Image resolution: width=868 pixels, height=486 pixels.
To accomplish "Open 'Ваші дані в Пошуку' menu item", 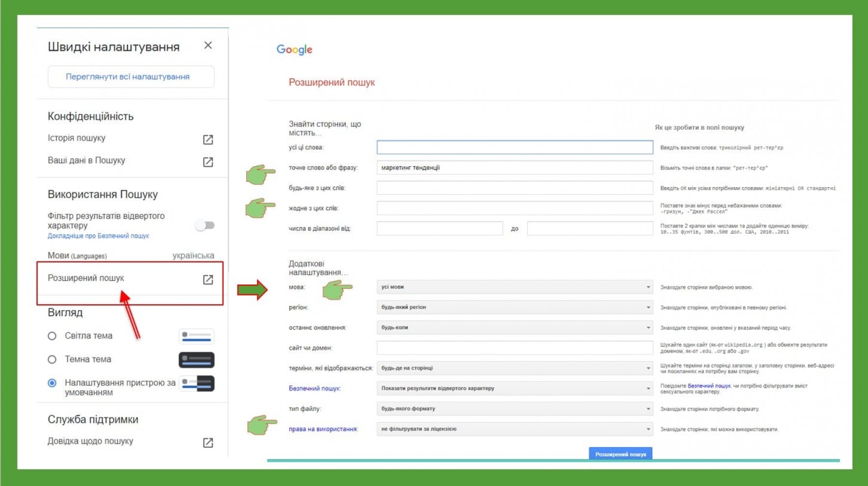I will [87, 160].
